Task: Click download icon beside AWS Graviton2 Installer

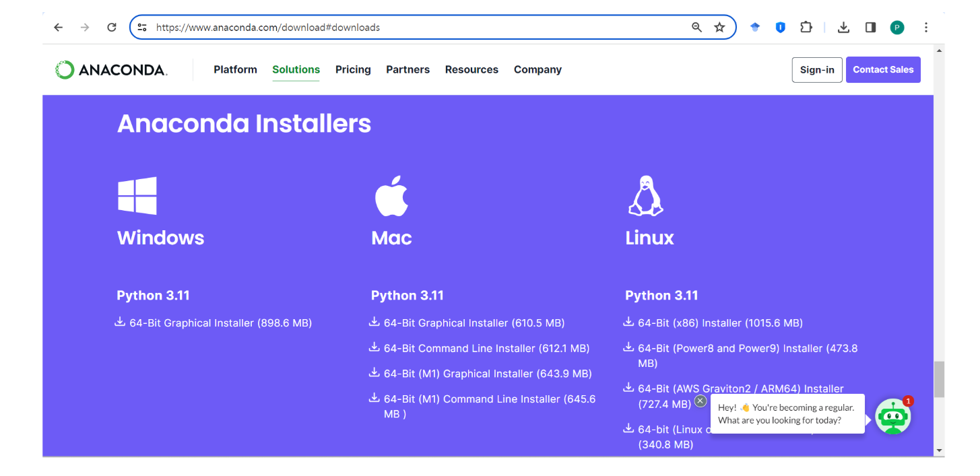Action: click(x=628, y=387)
